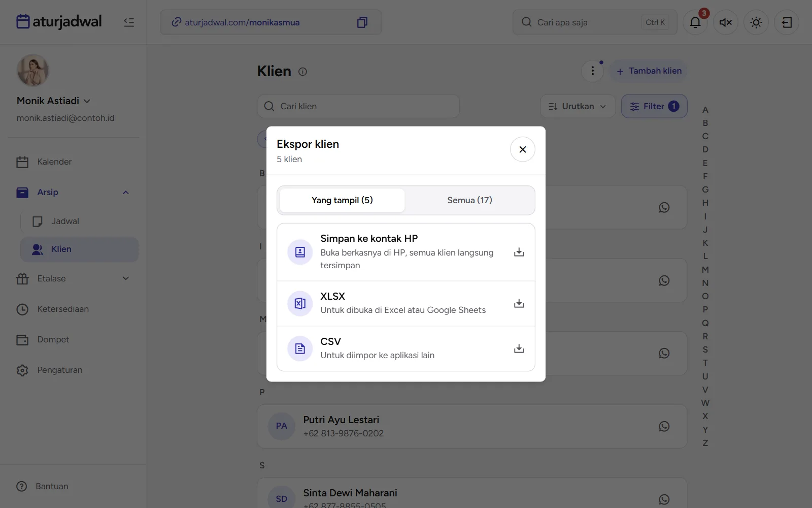
Task: Click the logout icon in top bar
Action: [787, 22]
